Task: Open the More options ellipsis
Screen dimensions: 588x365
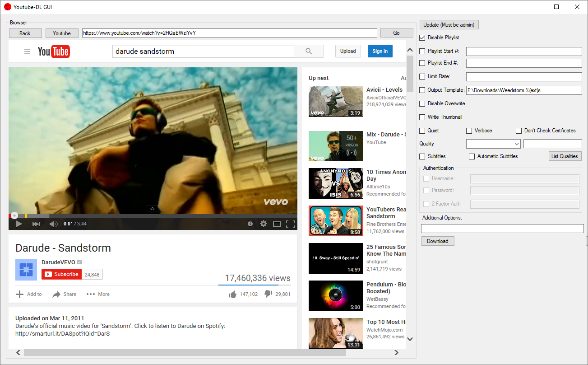Action: (x=91, y=294)
